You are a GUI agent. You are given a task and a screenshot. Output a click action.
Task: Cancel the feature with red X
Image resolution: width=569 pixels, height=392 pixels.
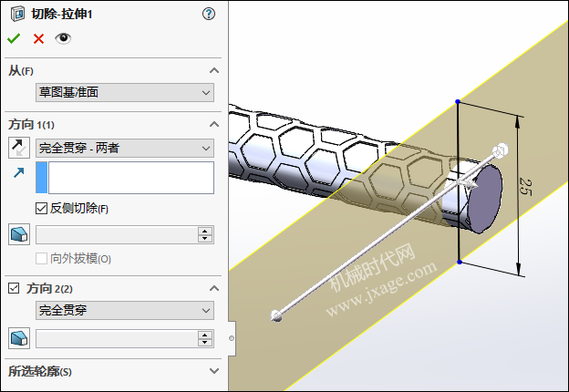38,38
